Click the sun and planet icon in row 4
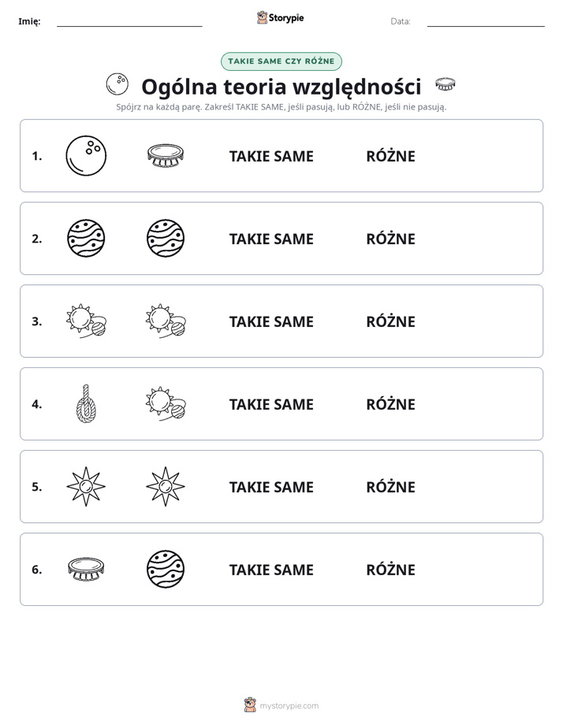This screenshot has height=728, width=563. (x=166, y=404)
